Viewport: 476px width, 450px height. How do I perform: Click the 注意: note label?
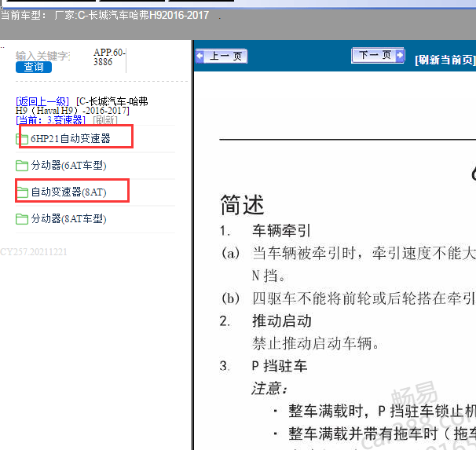[269, 389]
